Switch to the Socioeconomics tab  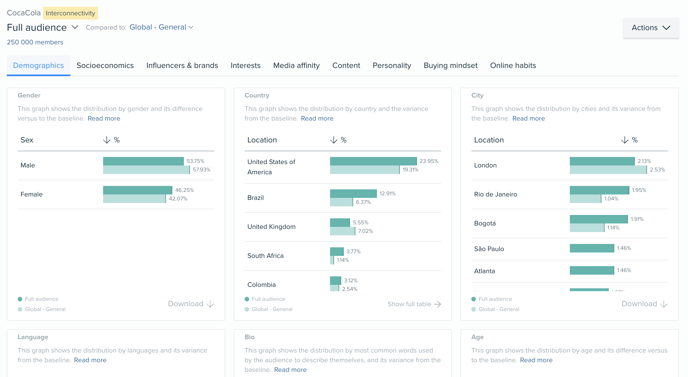(105, 65)
